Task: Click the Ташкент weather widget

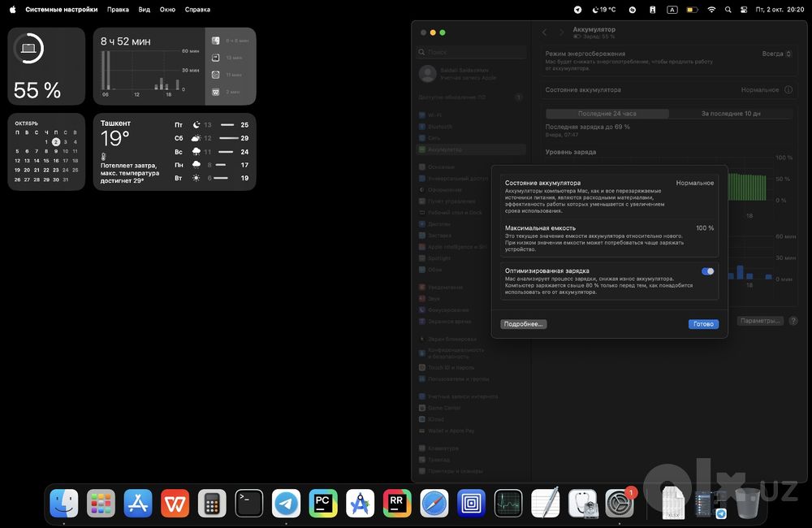Action: click(175, 152)
